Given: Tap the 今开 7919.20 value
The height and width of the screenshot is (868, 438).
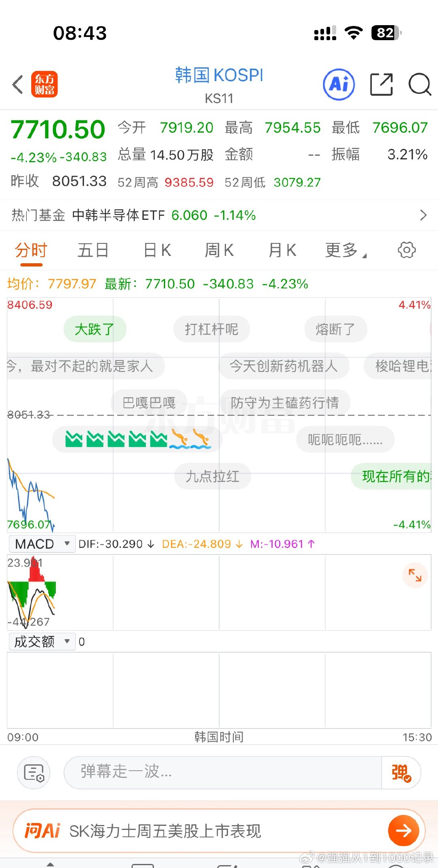Looking at the screenshot, I should click(x=187, y=128).
